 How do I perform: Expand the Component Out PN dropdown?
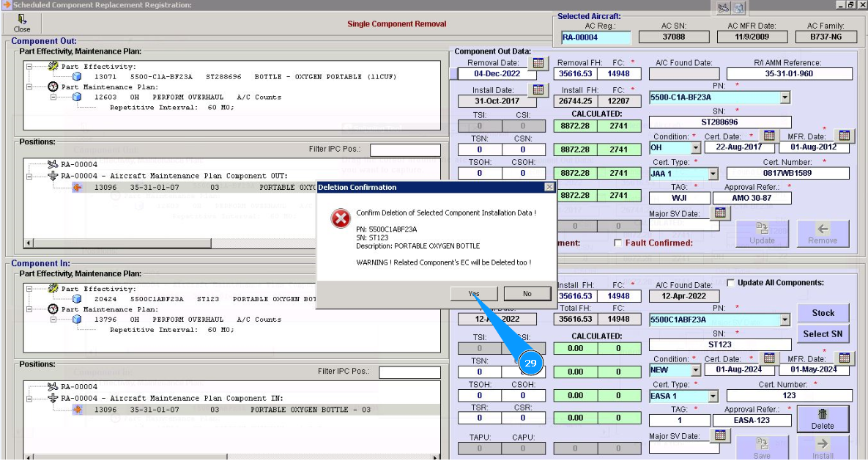tap(784, 97)
